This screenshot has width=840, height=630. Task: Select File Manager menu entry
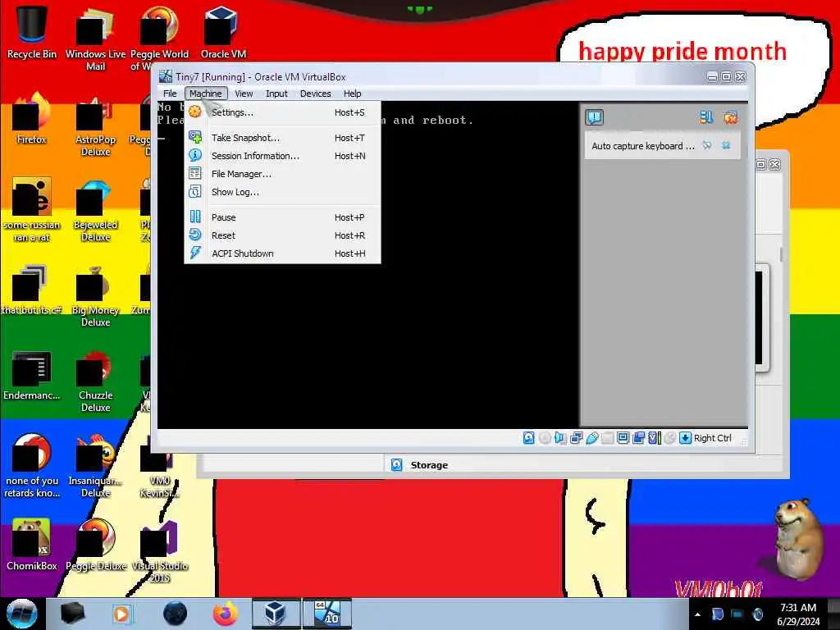282,174
